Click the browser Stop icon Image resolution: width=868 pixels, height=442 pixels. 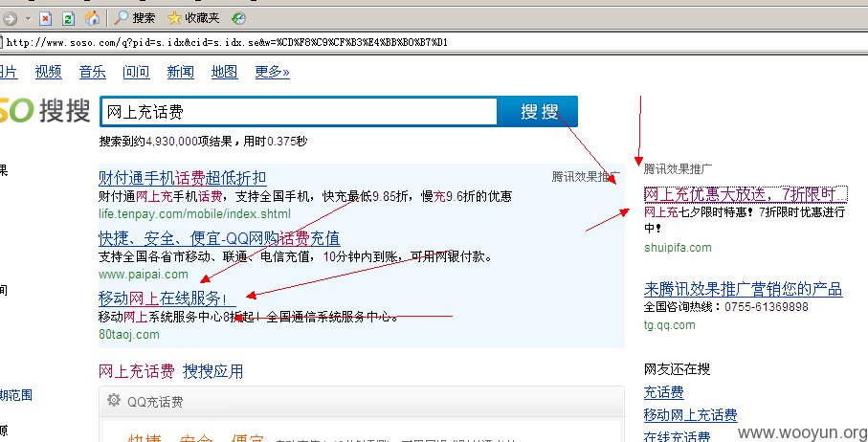click(x=45, y=19)
